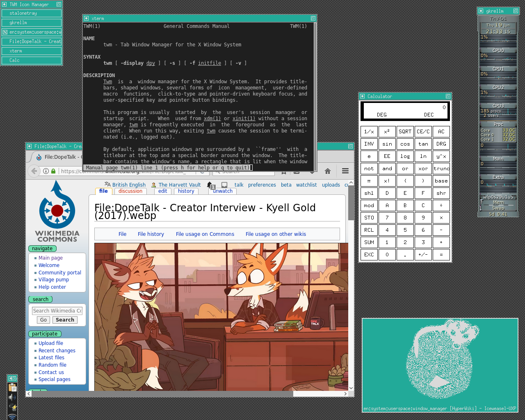Click the clipboard manager tray icon
525x420 pixels.
pos(13,388)
